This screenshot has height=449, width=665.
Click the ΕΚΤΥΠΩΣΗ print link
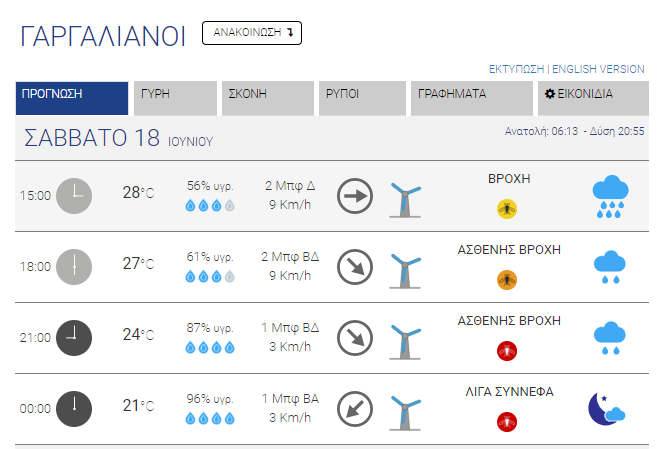(516, 69)
